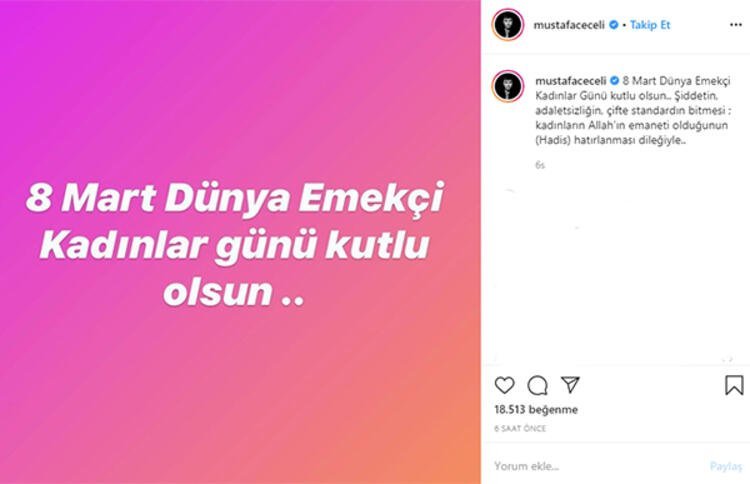Open mustafaceceli profile from the header username
The image size is (750, 484).
[569, 25]
